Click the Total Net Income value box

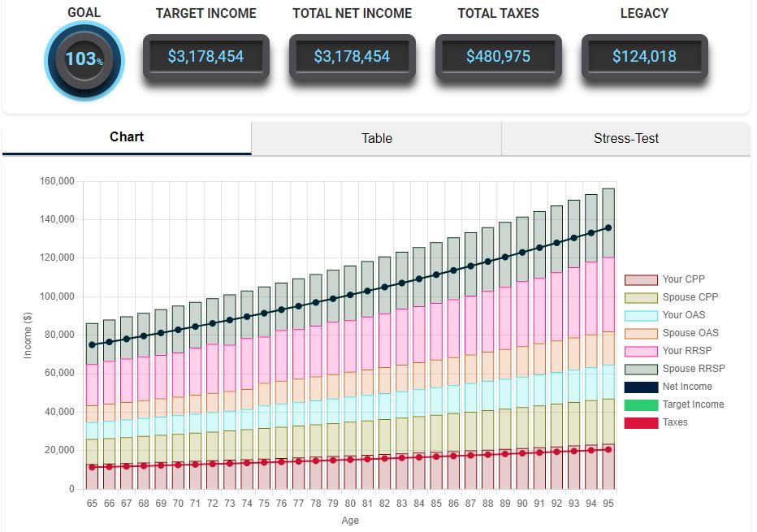click(352, 57)
